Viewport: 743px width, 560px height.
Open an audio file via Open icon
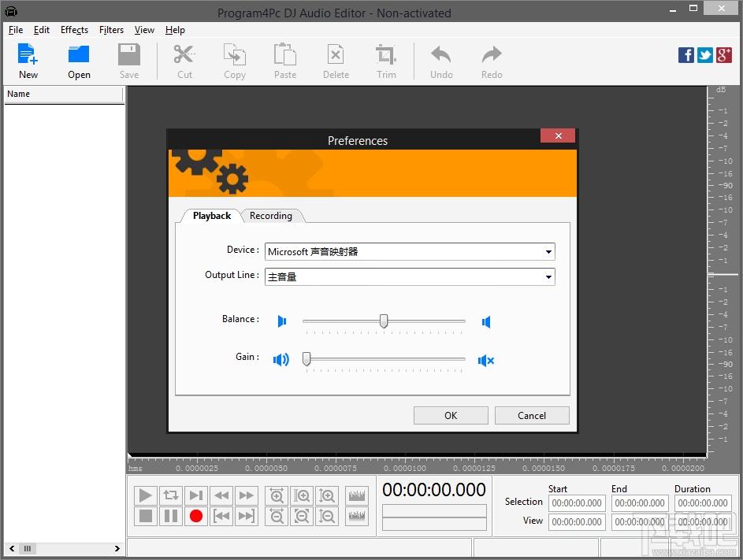pos(79,54)
